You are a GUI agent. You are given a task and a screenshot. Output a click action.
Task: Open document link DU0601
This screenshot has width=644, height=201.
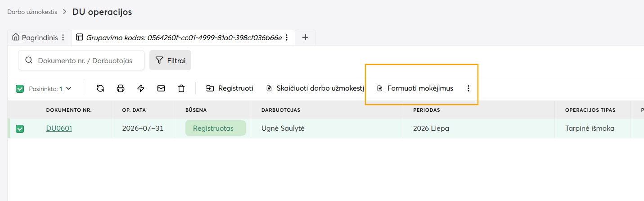59,128
